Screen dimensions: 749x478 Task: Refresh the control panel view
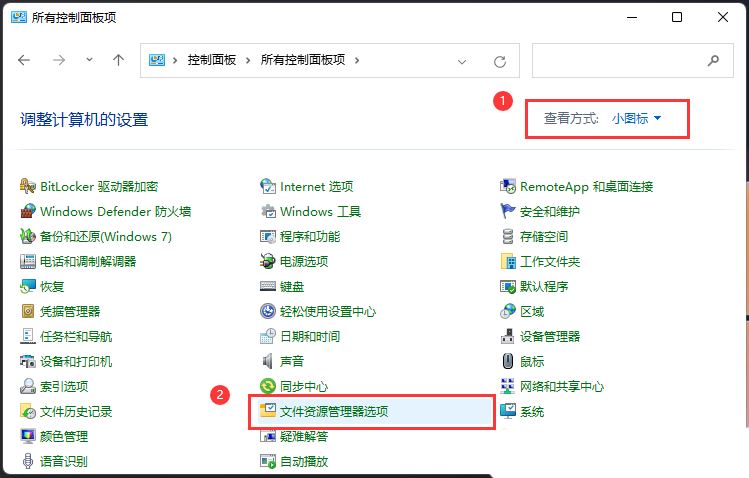tap(500, 62)
